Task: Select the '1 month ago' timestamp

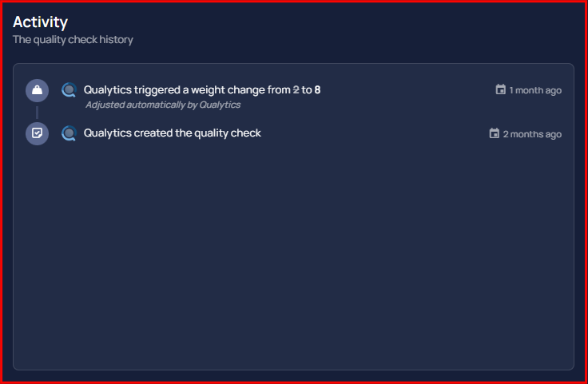Action: (x=535, y=90)
